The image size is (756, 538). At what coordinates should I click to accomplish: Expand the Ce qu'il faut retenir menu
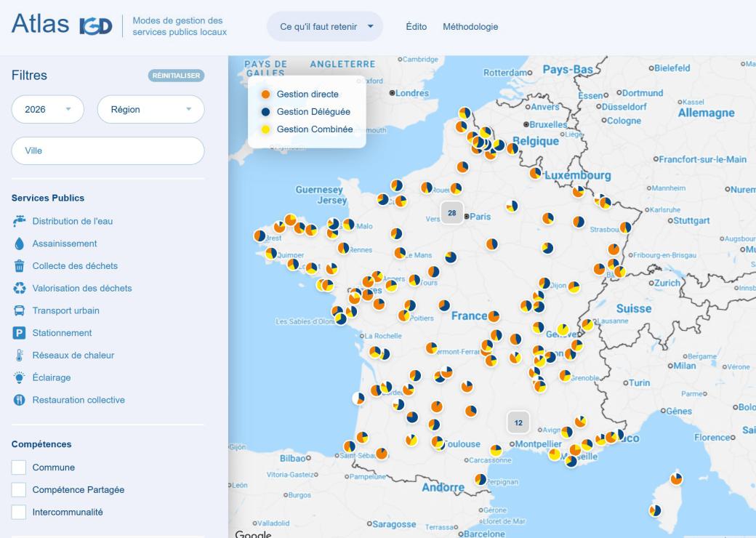tap(325, 26)
